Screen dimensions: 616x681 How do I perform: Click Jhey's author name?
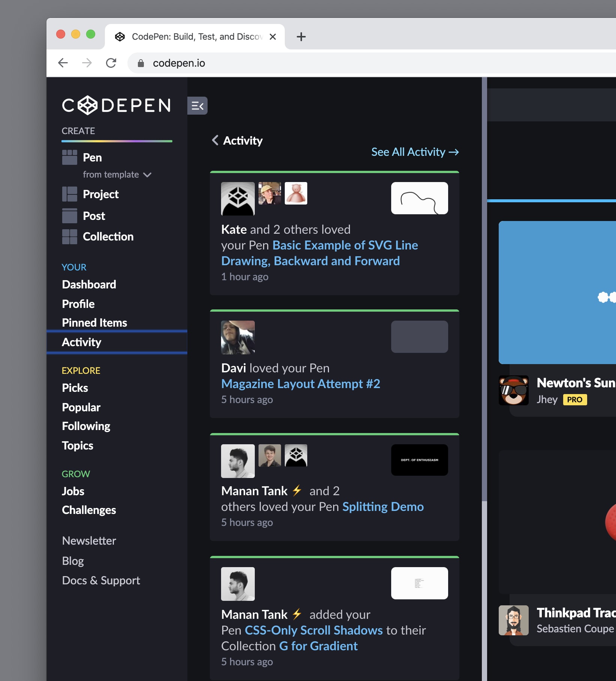(547, 400)
